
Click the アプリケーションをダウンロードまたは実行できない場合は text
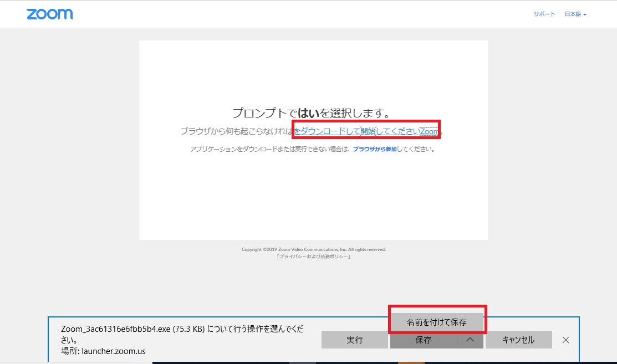(271, 149)
